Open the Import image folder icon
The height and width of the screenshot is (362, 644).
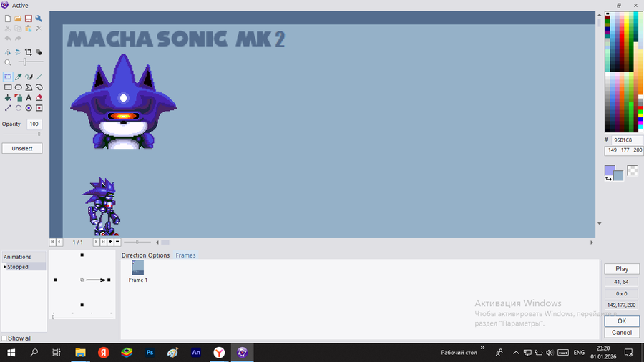click(x=18, y=19)
